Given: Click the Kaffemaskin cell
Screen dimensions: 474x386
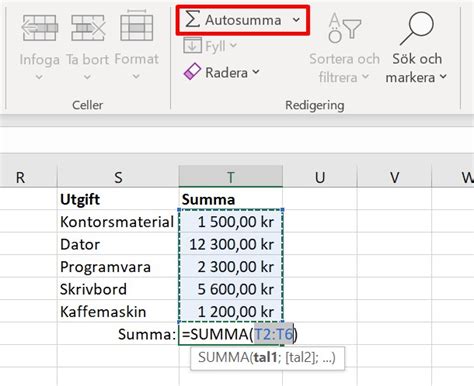Looking at the screenshot, I should click(118, 311).
